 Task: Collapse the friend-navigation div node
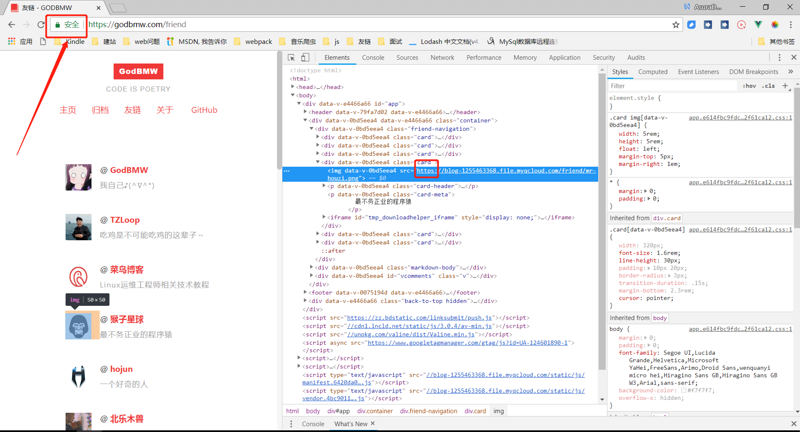311,129
